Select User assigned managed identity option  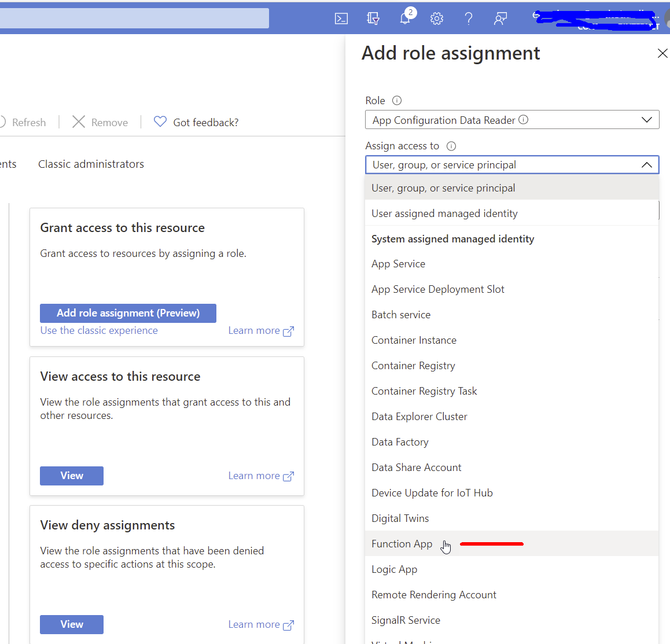pyautogui.click(x=511, y=214)
